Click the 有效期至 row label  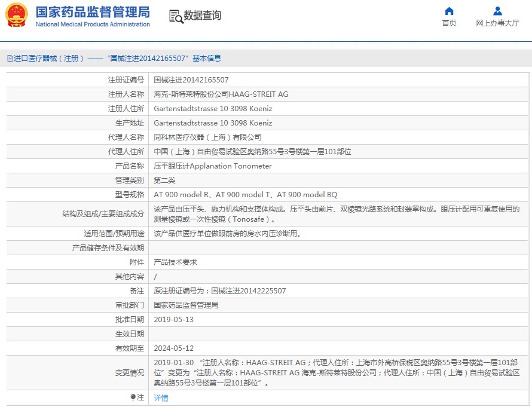tap(130, 348)
